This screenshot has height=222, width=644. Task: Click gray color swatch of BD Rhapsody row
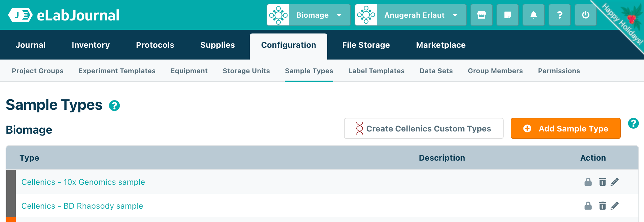[x=11, y=206]
